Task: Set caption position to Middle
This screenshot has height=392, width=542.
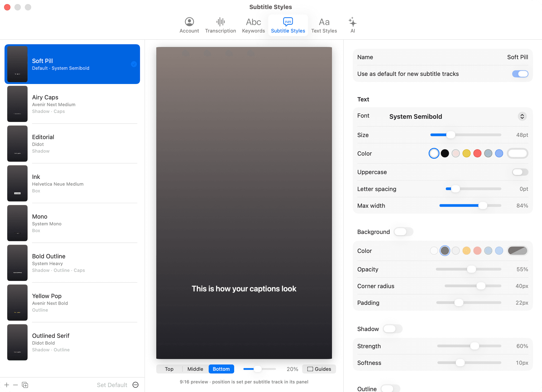Action: [195, 369]
